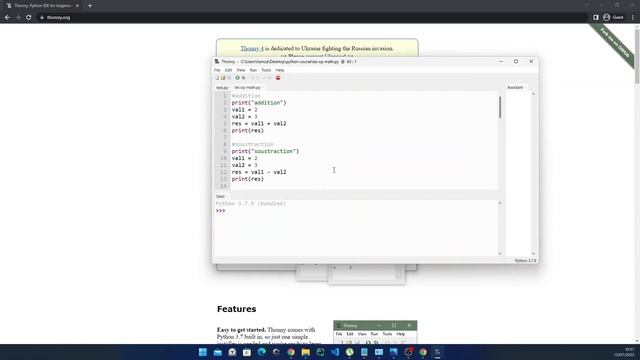The image size is (640, 360).
Task: Open the Tools menu in Thonny
Action: [x=266, y=70]
